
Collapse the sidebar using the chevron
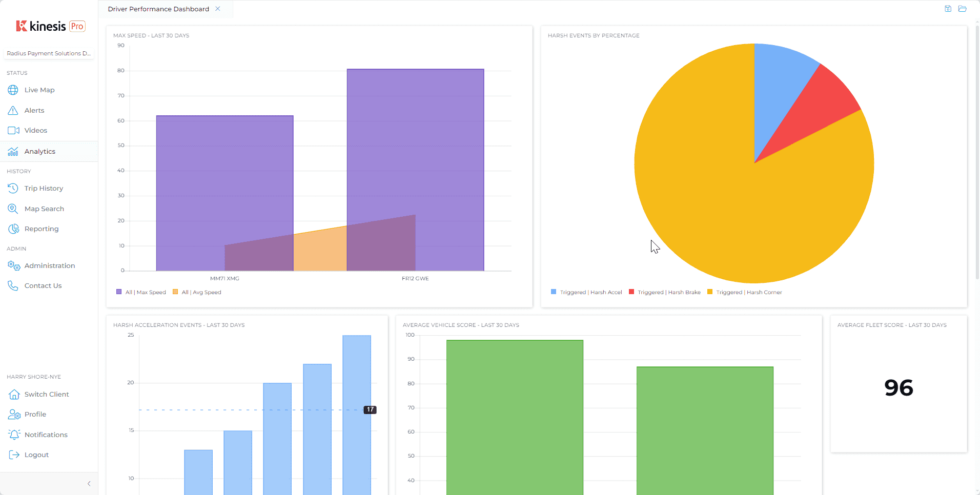89,484
